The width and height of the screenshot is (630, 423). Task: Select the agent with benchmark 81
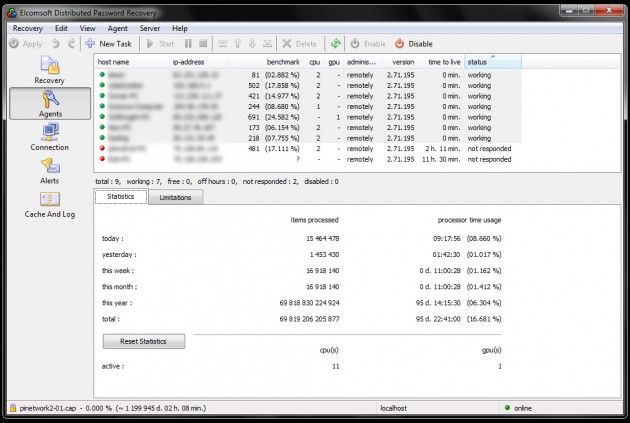point(308,75)
